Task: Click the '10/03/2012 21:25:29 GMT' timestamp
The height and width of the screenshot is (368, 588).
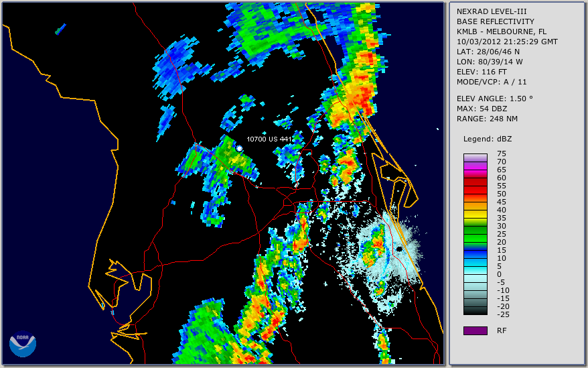Action: (507, 42)
